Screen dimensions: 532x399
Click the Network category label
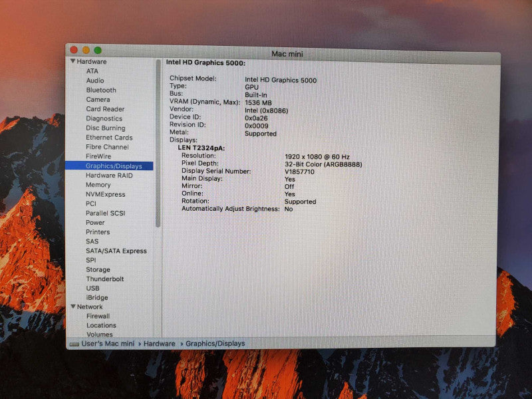coord(90,307)
